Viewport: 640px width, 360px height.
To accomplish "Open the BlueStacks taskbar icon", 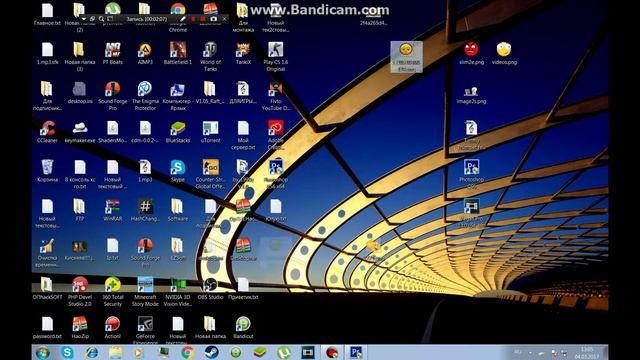I will click(x=260, y=352).
